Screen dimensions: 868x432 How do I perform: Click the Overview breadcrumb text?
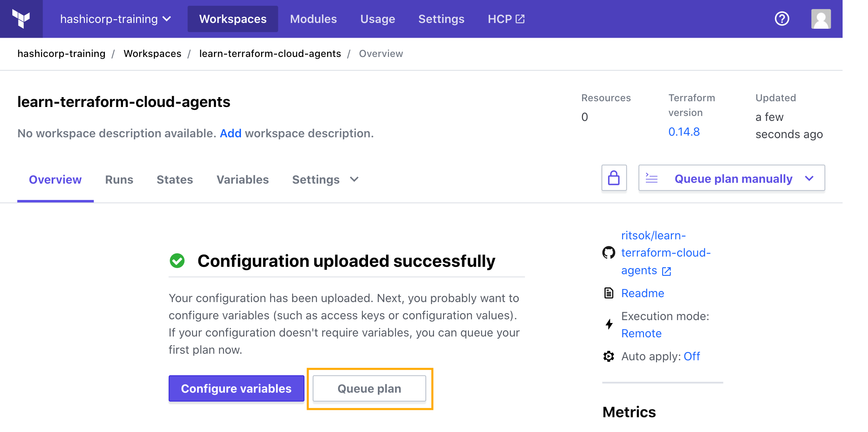pos(381,54)
